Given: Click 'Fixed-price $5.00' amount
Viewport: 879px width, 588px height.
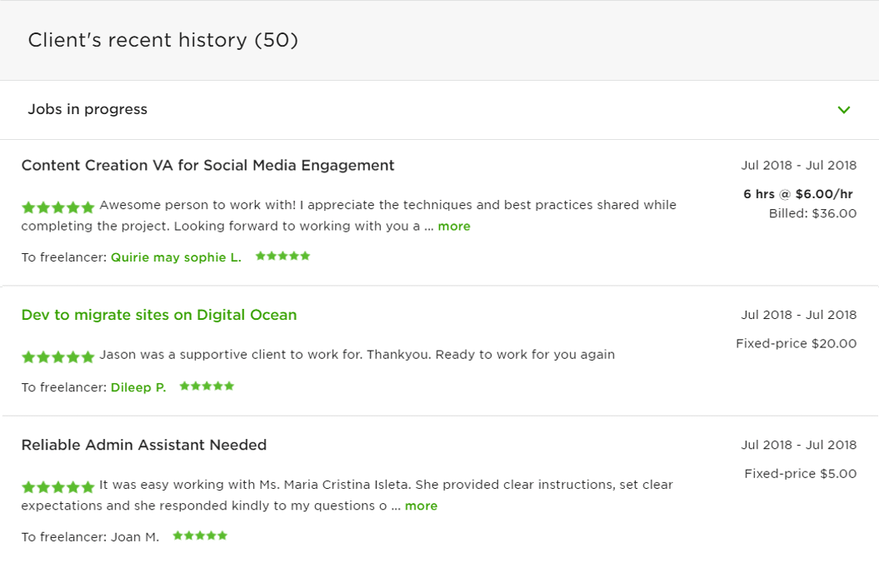Looking at the screenshot, I should coord(801,474).
